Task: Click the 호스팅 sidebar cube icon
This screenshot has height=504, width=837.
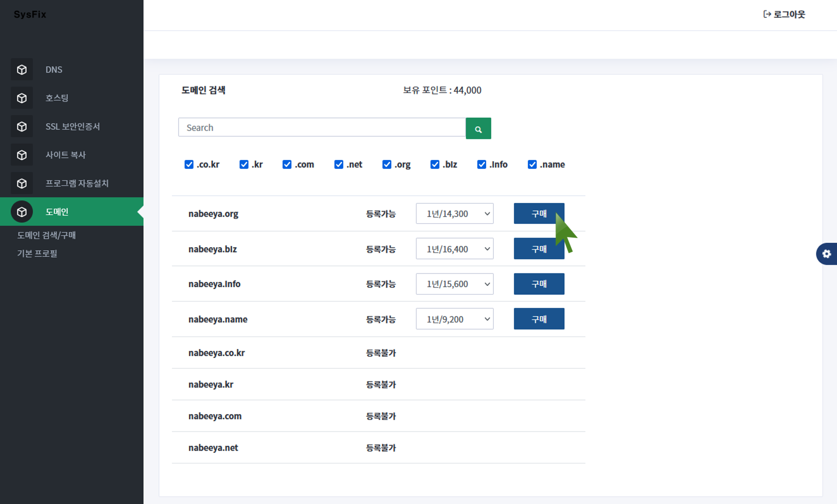Action: pos(22,98)
